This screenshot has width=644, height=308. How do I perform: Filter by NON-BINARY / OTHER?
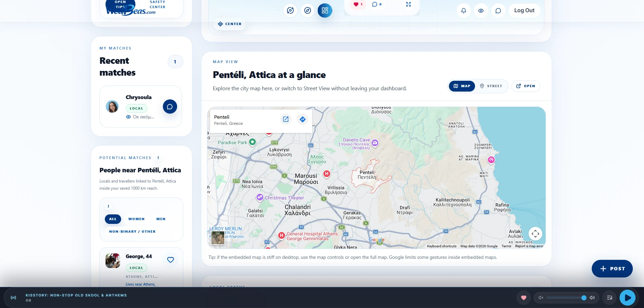(132, 232)
